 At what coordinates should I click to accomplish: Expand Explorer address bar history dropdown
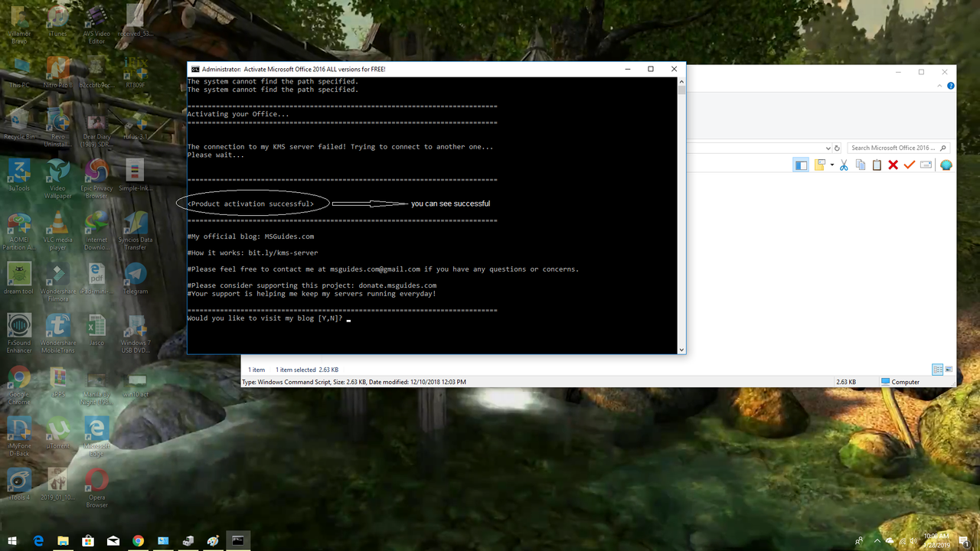[x=828, y=148]
